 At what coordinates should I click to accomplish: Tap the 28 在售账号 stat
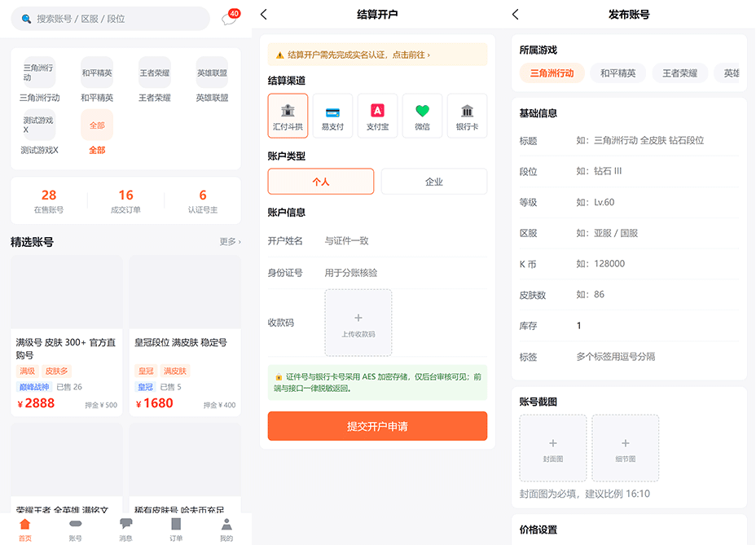(x=49, y=200)
